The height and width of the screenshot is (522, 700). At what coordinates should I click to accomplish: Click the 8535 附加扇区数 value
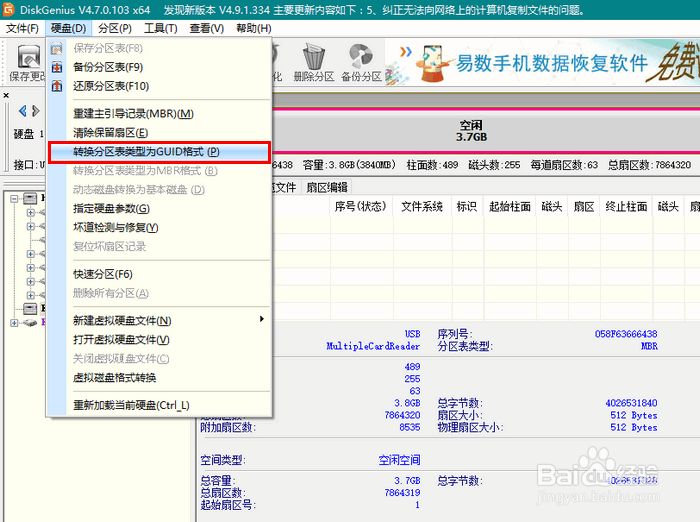(x=410, y=427)
